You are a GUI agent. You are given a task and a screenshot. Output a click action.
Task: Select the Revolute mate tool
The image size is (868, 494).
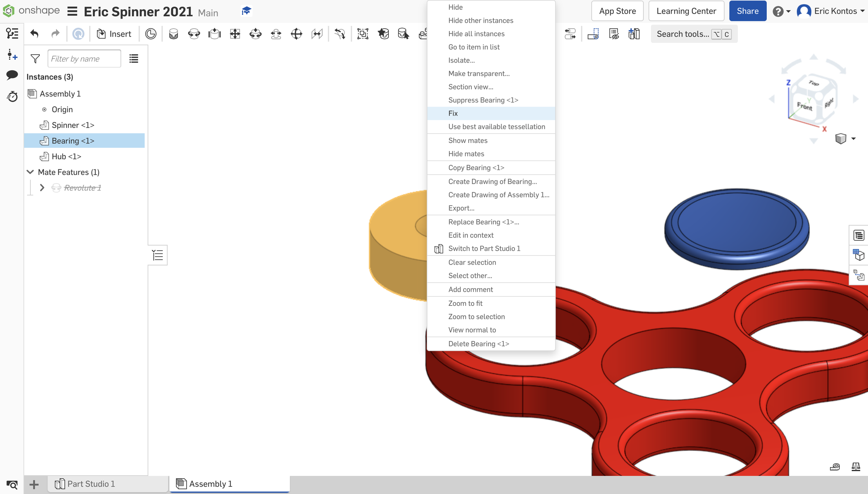pyautogui.click(x=194, y=34)
